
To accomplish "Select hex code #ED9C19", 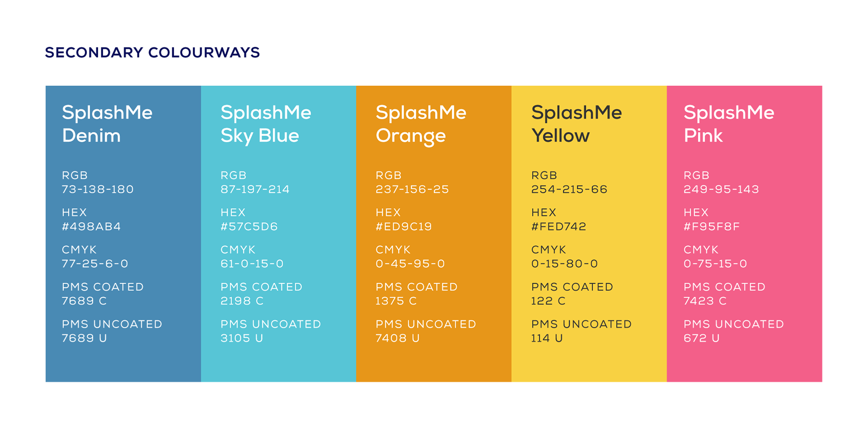I will (404, 226).
